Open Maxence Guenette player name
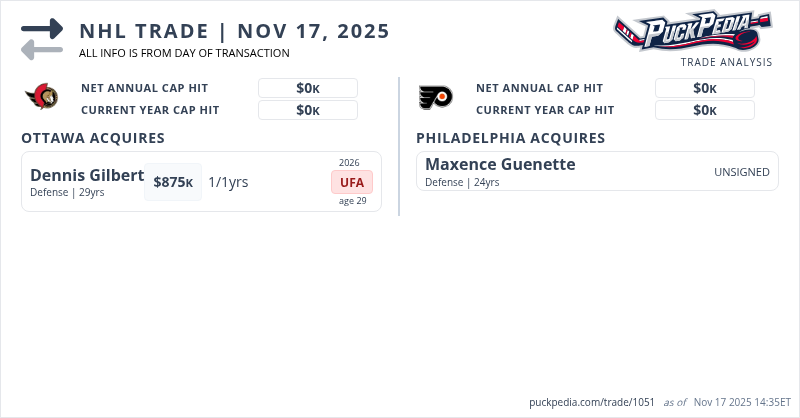 click(500, 164)
